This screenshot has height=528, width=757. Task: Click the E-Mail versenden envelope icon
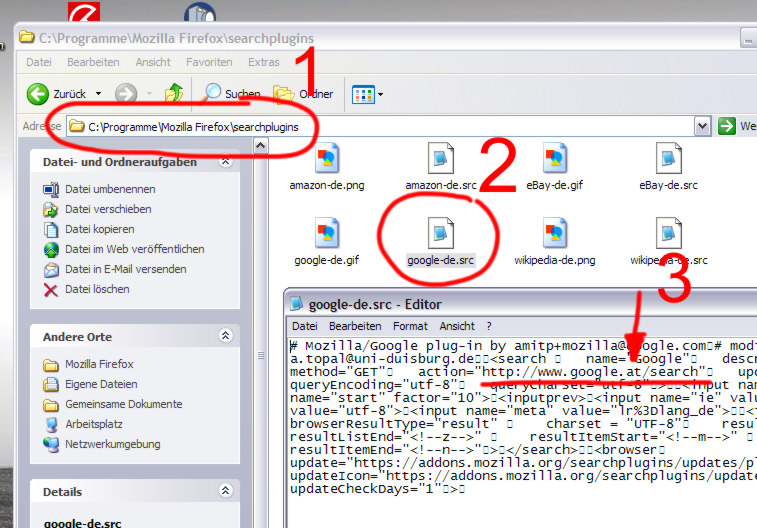click(51, 270)
